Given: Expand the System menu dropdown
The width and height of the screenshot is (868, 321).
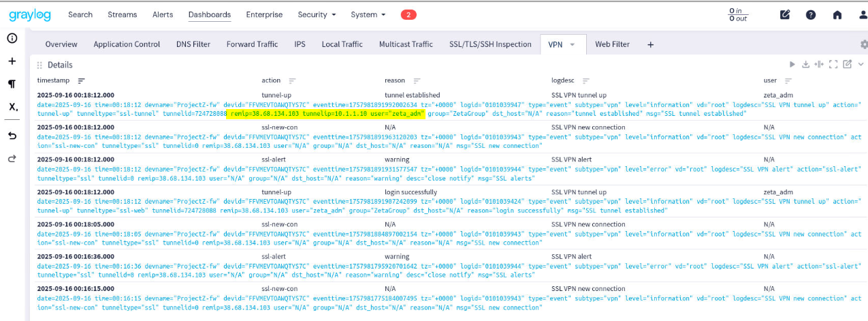Looking at the screenshot, I should pos(368,14).
